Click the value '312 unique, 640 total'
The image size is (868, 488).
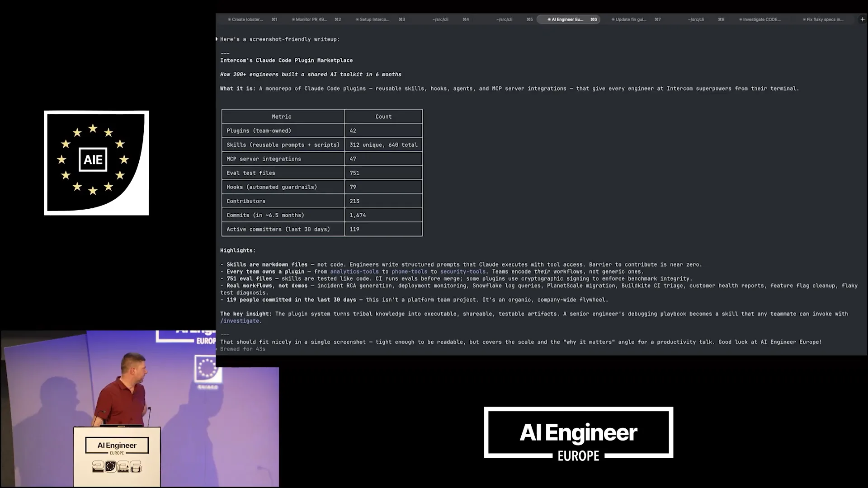tap(383, 145)
